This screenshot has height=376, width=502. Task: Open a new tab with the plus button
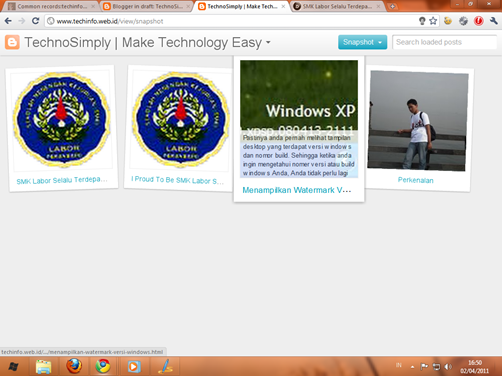tap(393, 6)
